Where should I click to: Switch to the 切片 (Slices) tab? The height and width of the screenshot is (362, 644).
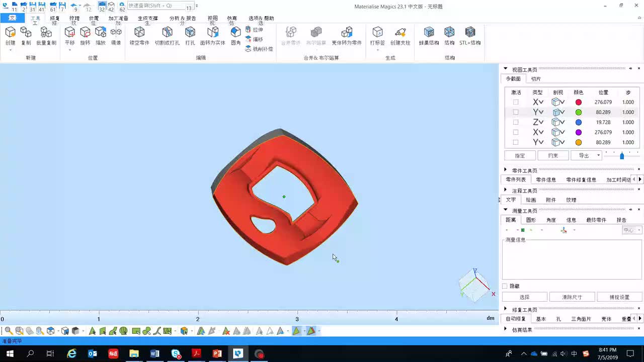point(536,79)
